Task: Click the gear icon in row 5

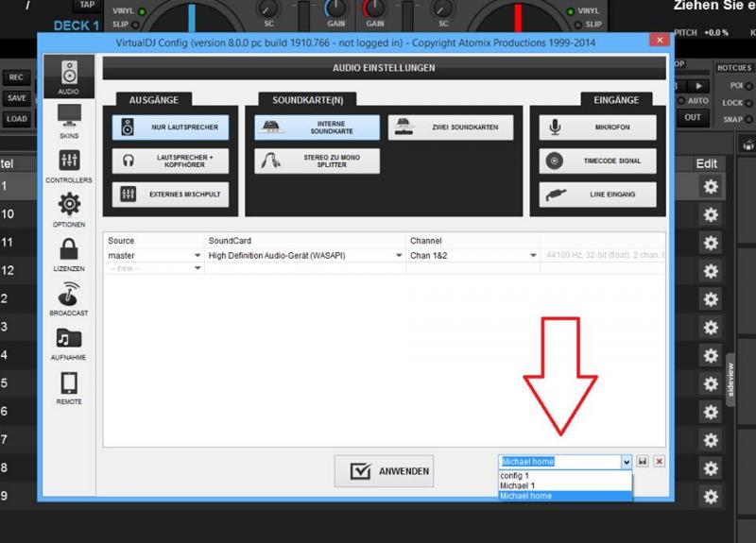Action: [711, 383]
